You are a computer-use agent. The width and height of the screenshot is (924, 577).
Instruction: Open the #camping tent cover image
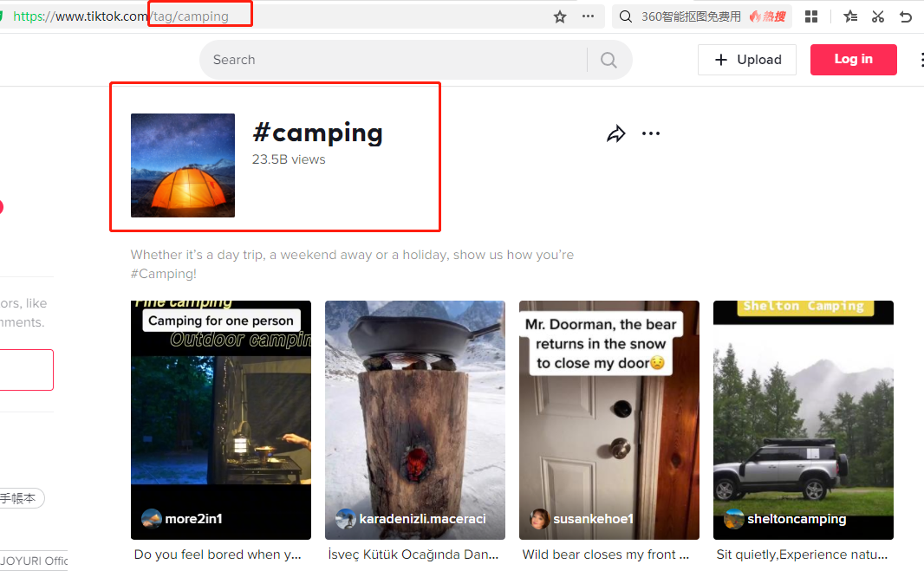[183, 165]
